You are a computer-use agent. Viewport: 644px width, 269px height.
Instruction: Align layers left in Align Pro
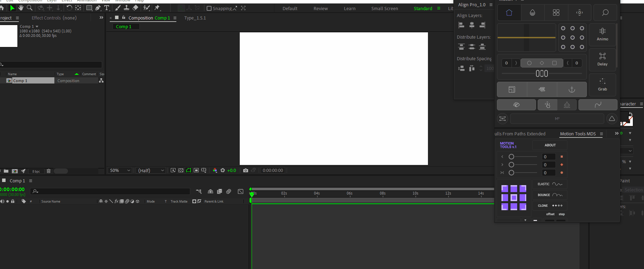click(461, 25)
